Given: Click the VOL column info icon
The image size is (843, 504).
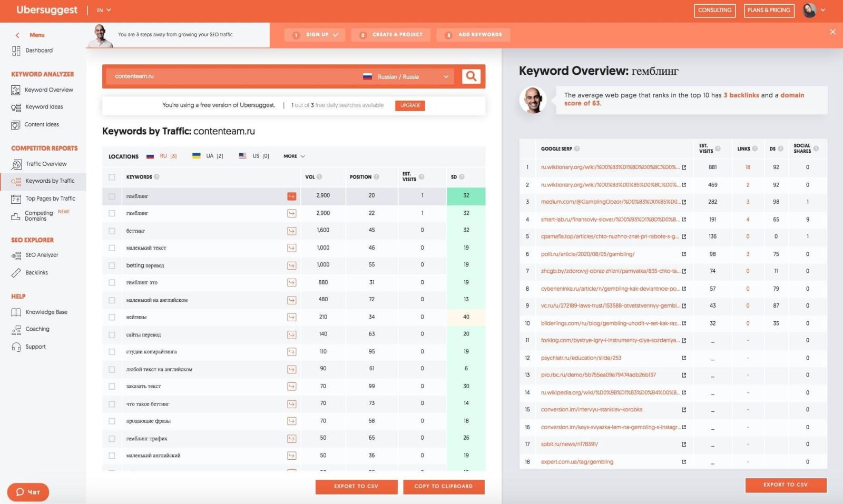Looking at the screenshot, I should coord(319,177).
